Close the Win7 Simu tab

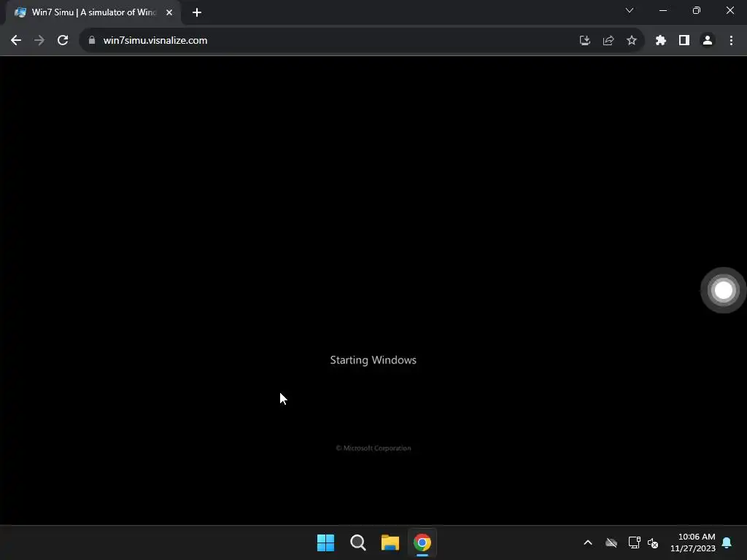[x=169, y=12]
